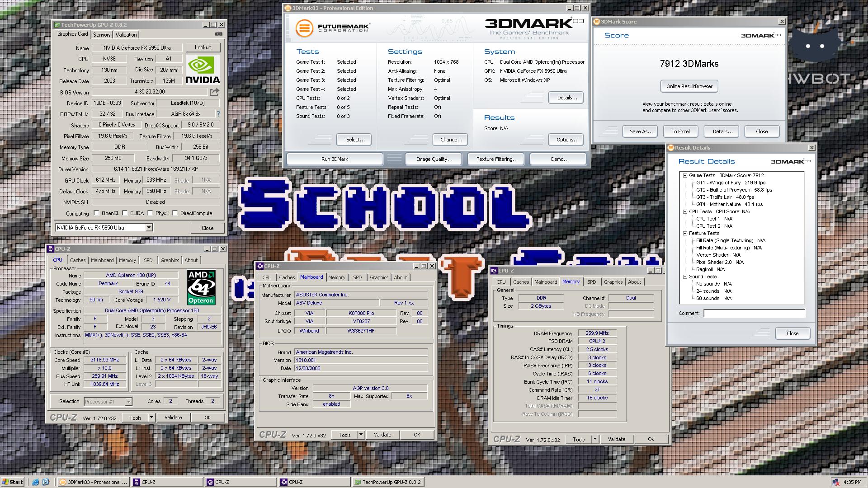Open Internet Explorer from quick launch
This screenshot has height=488, width=868.
tap(36, 482)
